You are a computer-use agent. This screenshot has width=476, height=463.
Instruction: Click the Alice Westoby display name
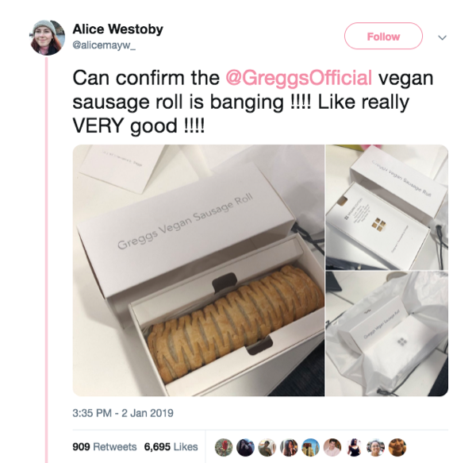click(117, 29)
